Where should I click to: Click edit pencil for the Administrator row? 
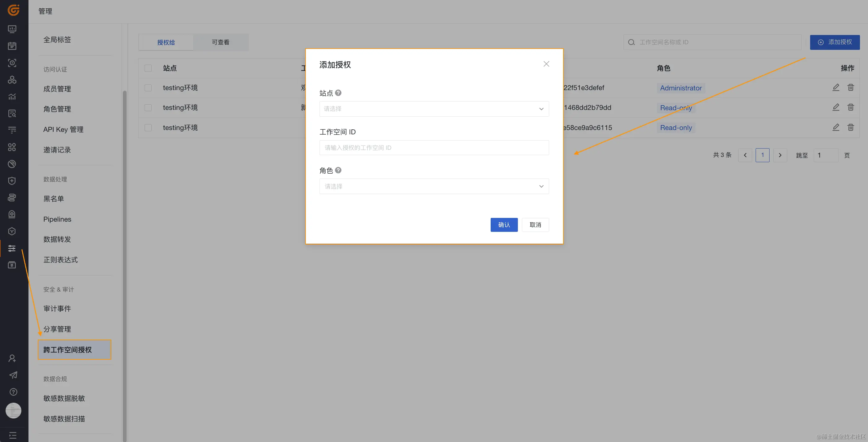pos(836,88)
